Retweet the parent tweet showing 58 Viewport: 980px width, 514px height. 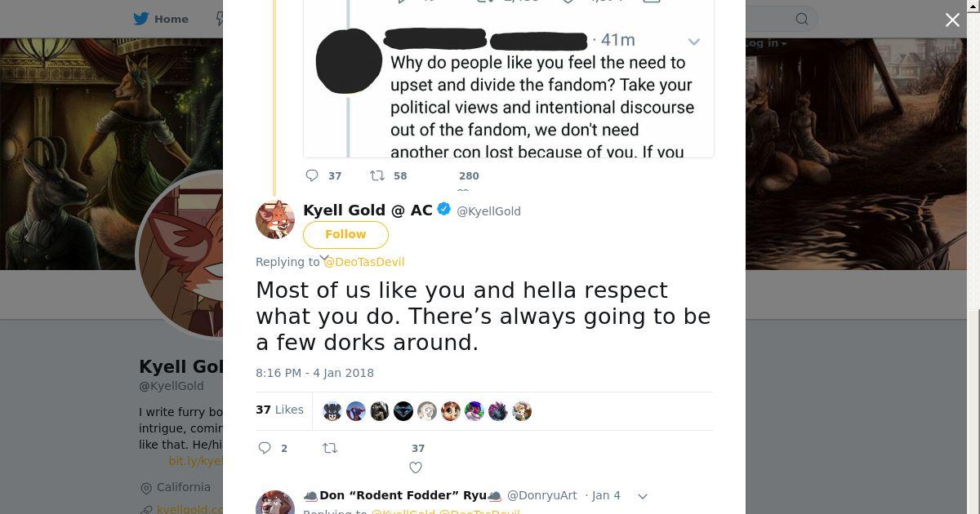coord(377,175)
